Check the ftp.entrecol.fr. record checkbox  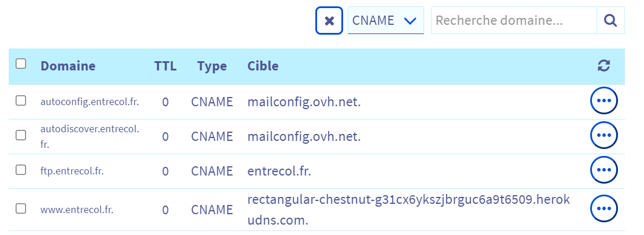point(21,170)
